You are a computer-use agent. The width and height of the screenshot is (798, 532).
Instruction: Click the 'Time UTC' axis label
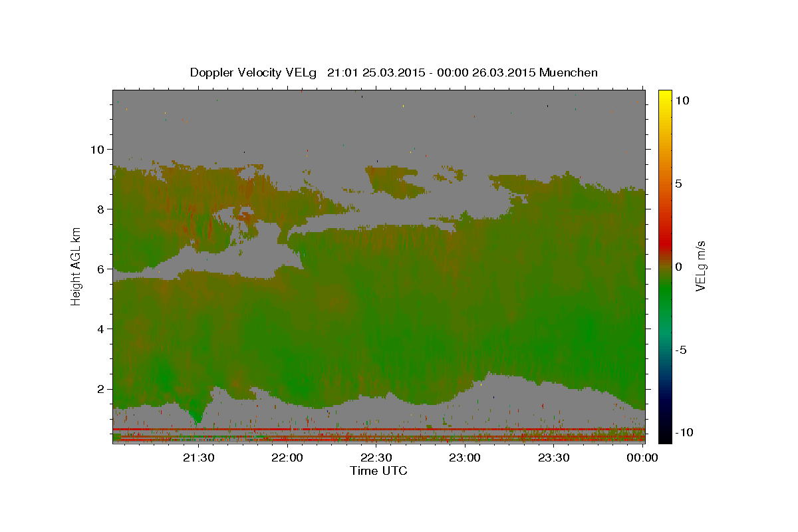click(378, 471)
